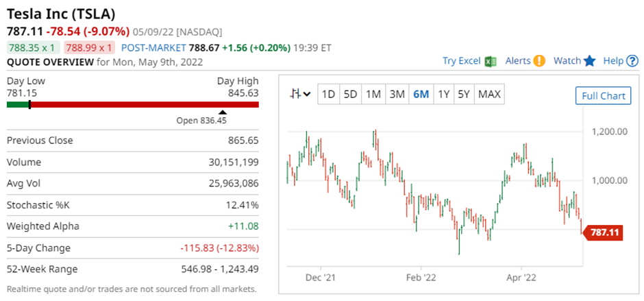The image size is (644, 301).
Task: Click the Help question mark icon
Action: [x=632, y=61]
